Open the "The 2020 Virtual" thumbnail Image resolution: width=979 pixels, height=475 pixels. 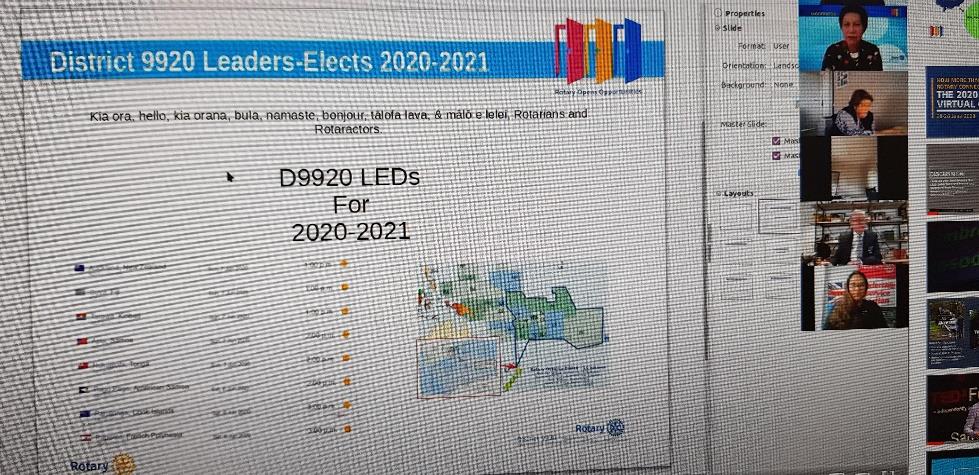952,100
